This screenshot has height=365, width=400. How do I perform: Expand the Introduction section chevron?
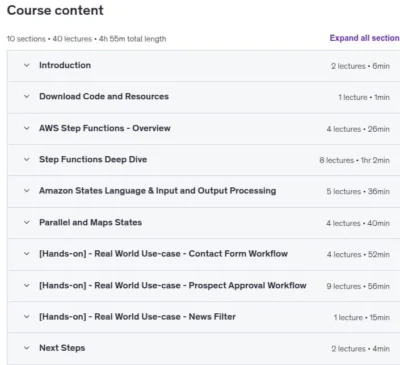(x=27, y=65)
